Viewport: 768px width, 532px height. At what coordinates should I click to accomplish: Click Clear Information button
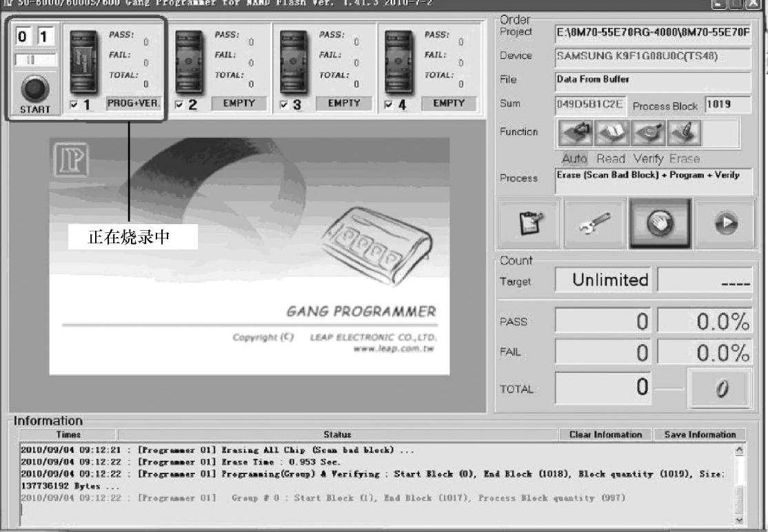(x=605, y=435)
